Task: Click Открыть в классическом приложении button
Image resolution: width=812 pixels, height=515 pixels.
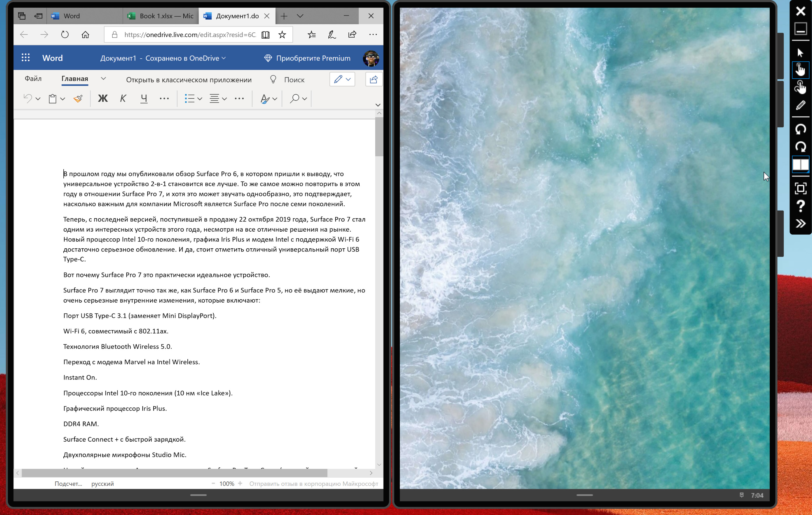Action: coord(189,79)
